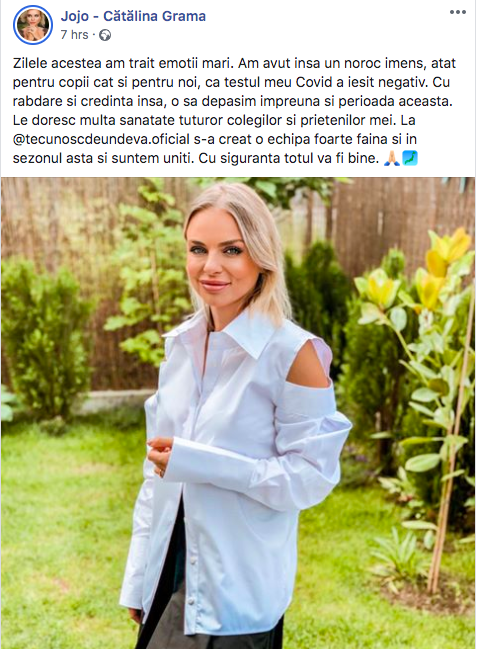This screenshot has width=481, height=649.
Task: Open the three-dots post options menu
Action: pyautogui.click(x=457, y=12)
